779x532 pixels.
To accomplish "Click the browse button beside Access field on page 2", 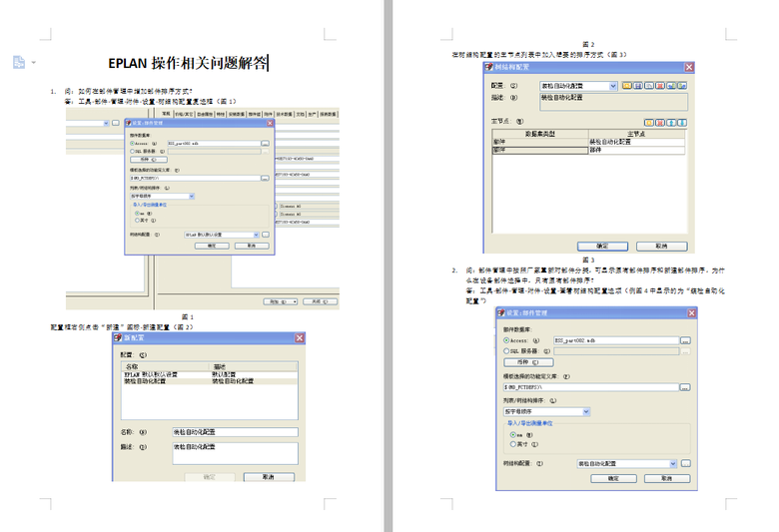I will point(684,340).
